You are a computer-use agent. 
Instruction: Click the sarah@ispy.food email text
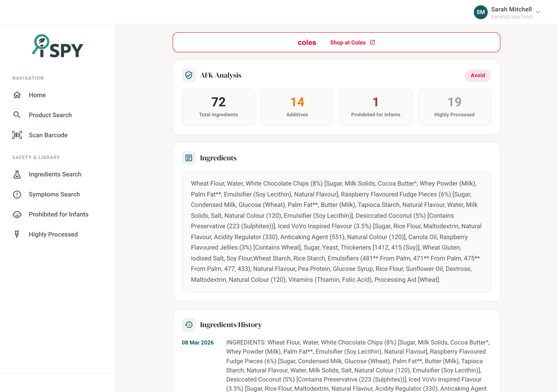point(512,17)
